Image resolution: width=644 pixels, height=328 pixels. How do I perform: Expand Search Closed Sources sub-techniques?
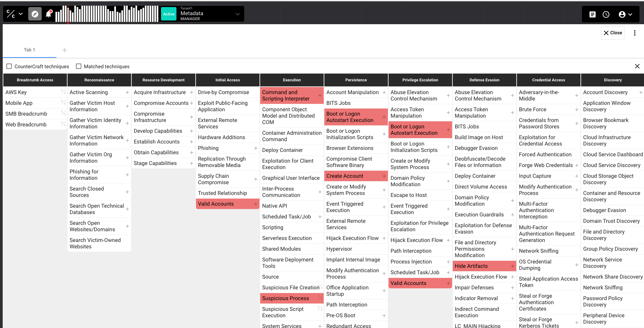tap(127, 192)
